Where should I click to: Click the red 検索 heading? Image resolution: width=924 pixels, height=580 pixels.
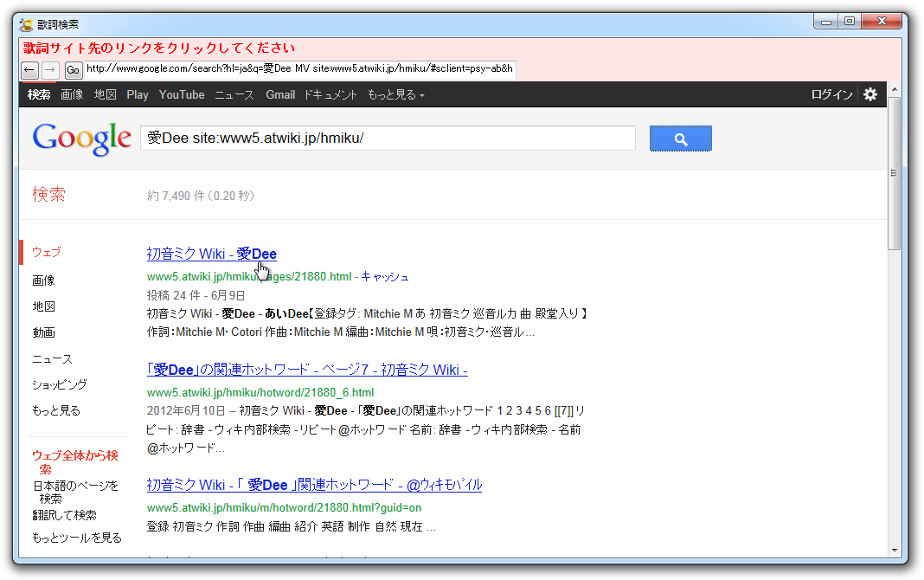tap(49, 194)
